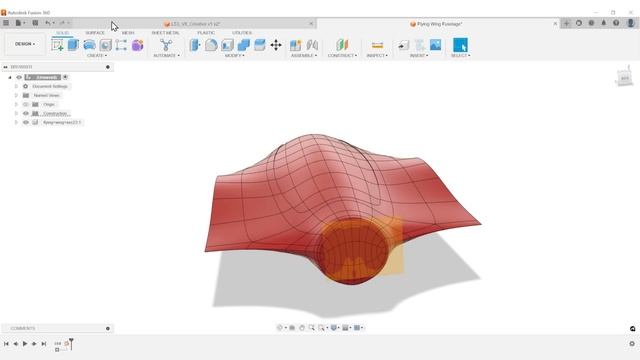Image resolution: width=640 pixels, height=360 pixels.
Task: Expand the Named Views node
Action: click(x=16, y=96)
